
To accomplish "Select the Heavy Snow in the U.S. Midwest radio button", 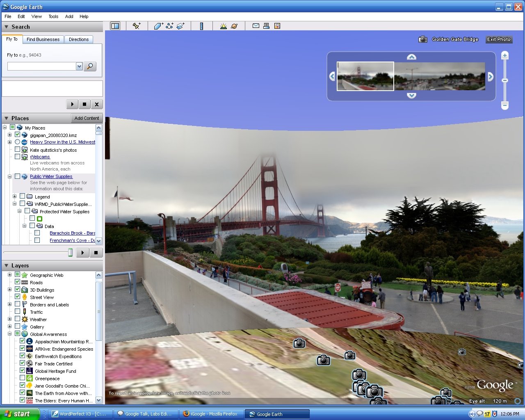I will [x=17, y=142].
